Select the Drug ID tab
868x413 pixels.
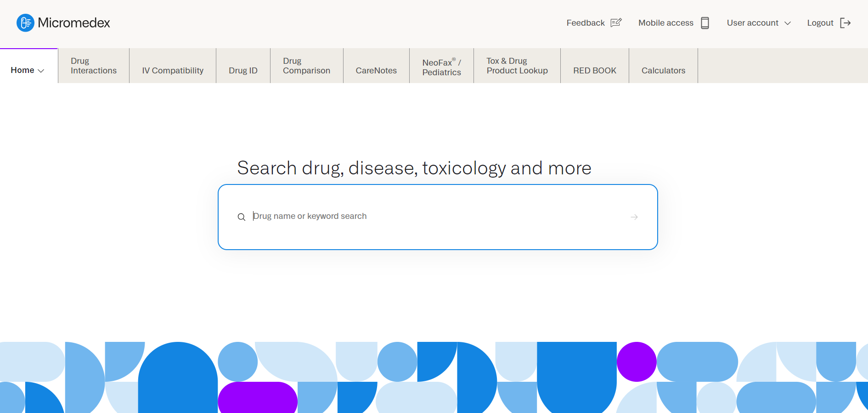pos(243,71)
